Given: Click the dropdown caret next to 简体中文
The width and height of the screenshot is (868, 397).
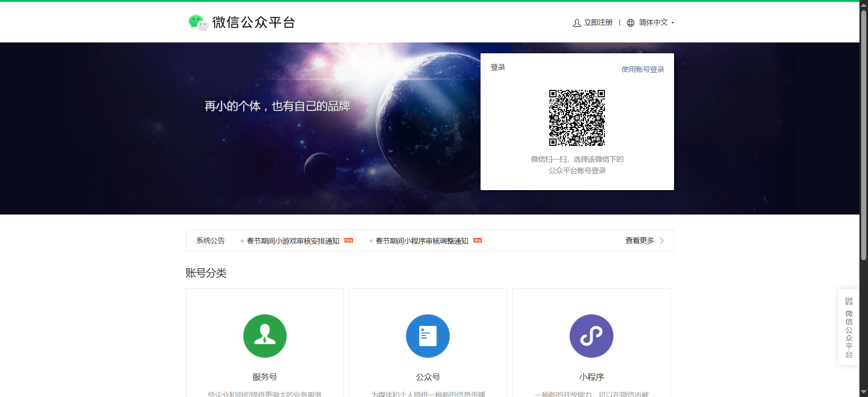Looking at the screenshot, I should pos(673,23).
